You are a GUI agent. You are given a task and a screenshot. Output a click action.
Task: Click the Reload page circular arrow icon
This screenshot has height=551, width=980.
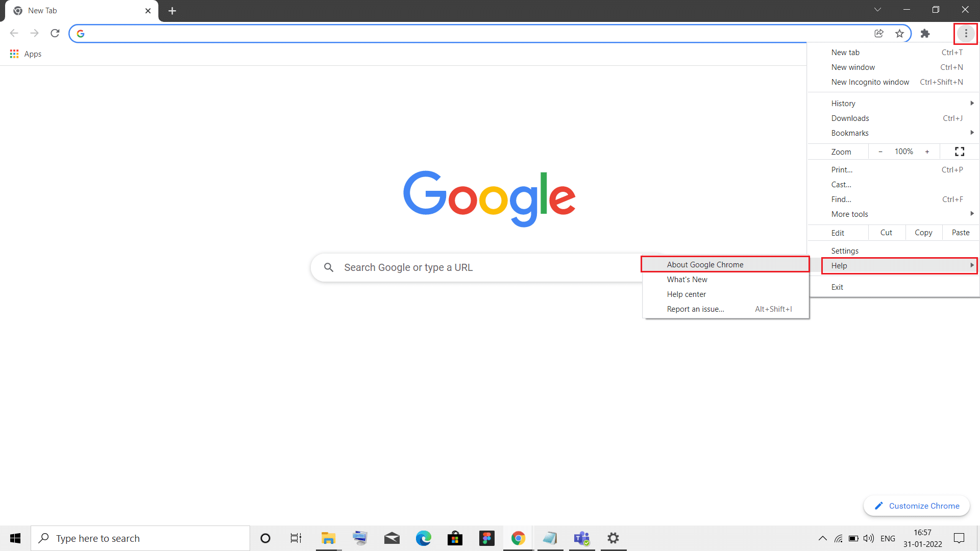tap(55, 33)
